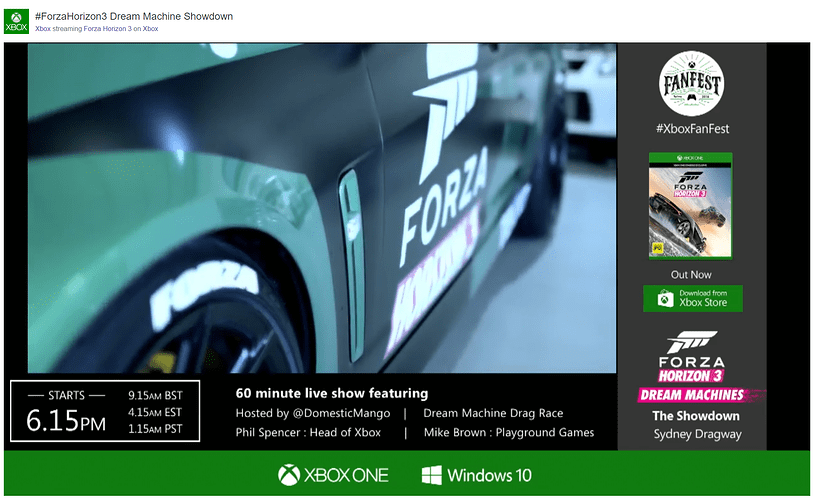
Task: Click the Forza logo above Horizon 3 in the sidebar
Action: pyautogui.click(x=692, y=349)
